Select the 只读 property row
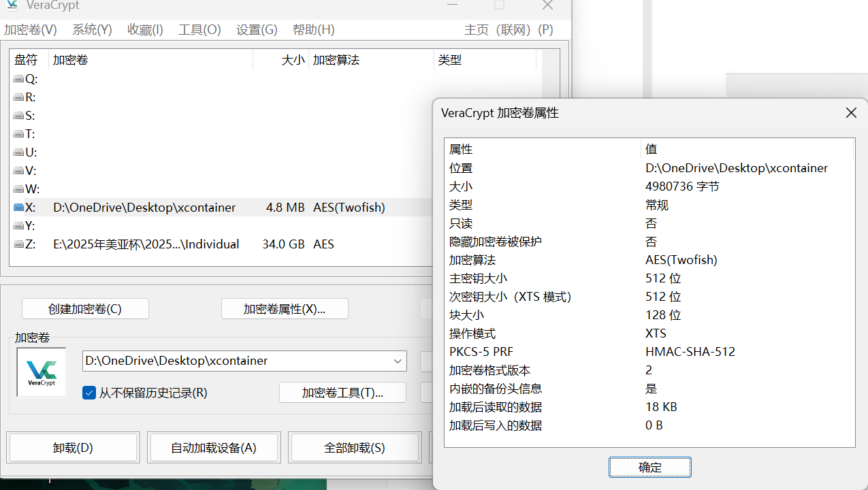Image resolution: width=868 pixels, height=490 pixels. (x=650, y=223)
